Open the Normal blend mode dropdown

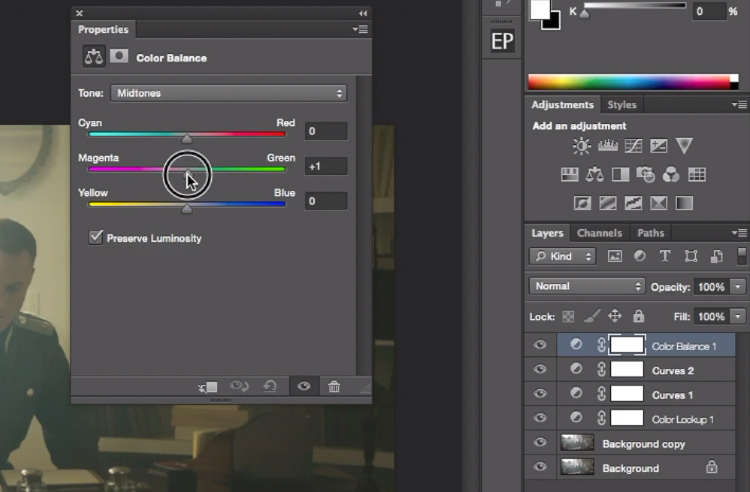(587, 286)
